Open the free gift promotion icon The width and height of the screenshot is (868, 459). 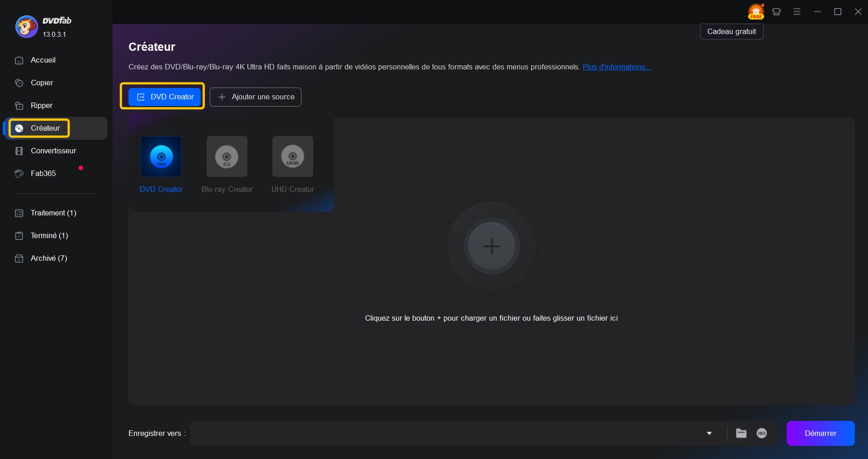click(756, 11)
